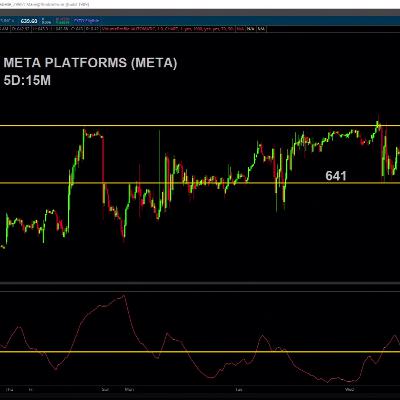Click the Tue date label on time axis
Image resolution: width=400 pixels, height=400 pixels.
click(x=239, y=389)
